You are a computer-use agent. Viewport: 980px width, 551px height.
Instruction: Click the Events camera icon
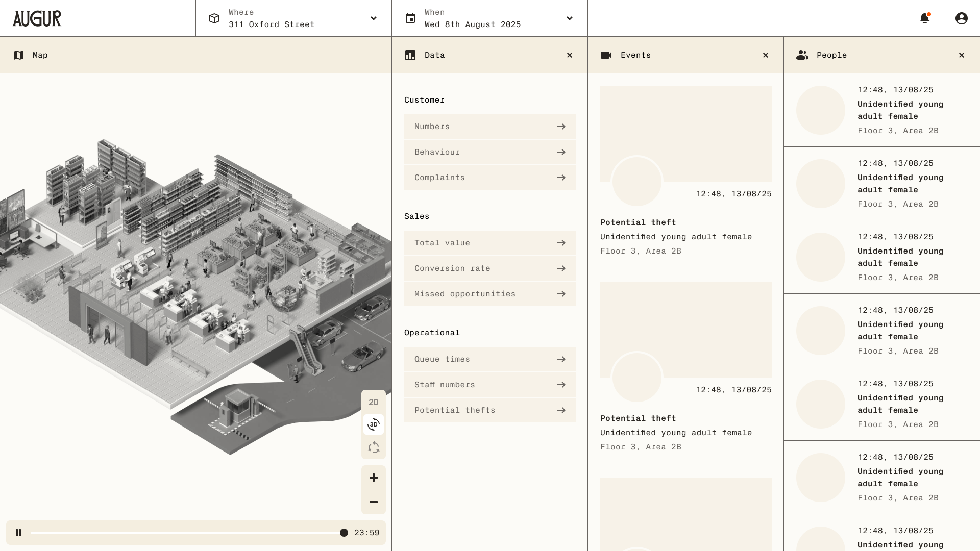pos(606,55)
